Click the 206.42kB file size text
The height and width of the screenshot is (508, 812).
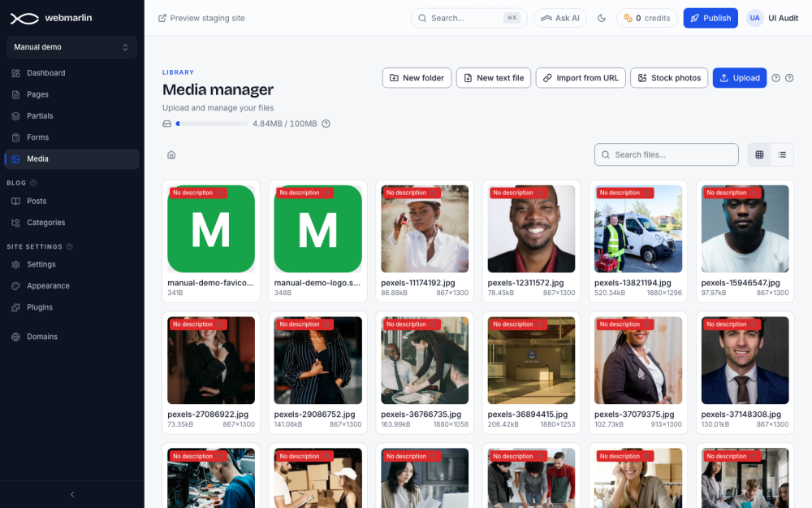click(503, 424)
